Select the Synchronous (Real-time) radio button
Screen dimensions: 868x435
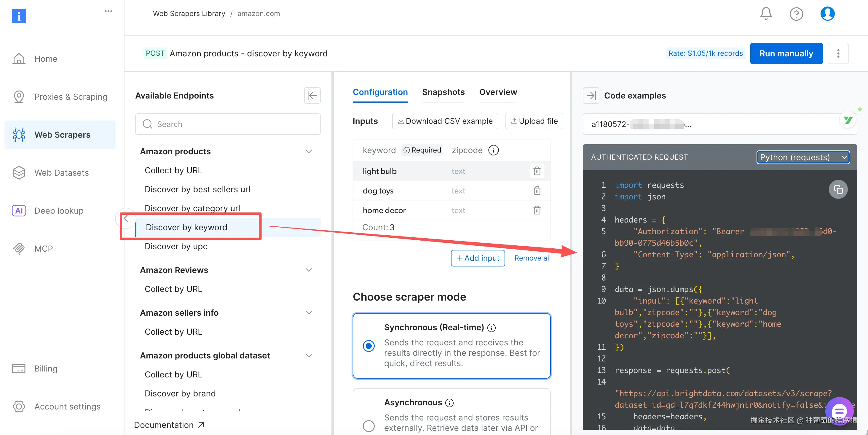pyautogui.click(x=368, y=346)
